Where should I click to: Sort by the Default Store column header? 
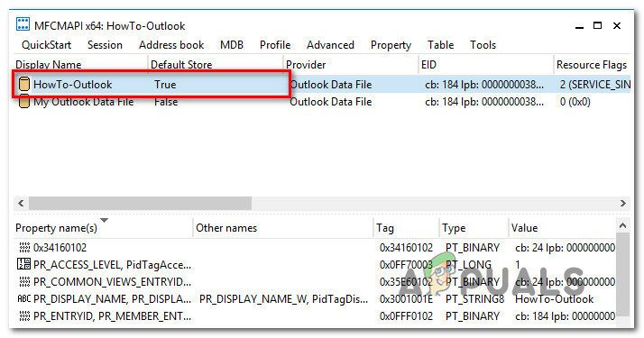click(216, 64)
